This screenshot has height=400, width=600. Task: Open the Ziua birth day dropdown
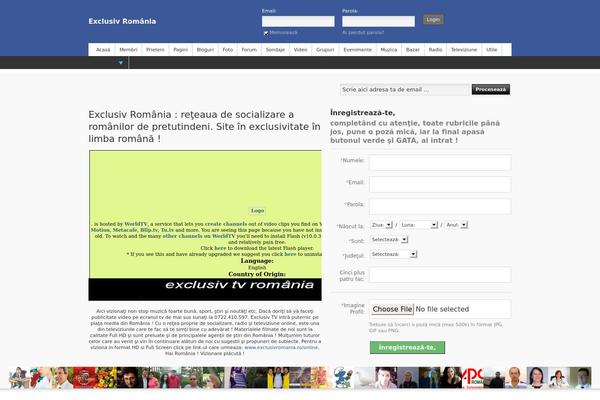[x=381, y=225]
